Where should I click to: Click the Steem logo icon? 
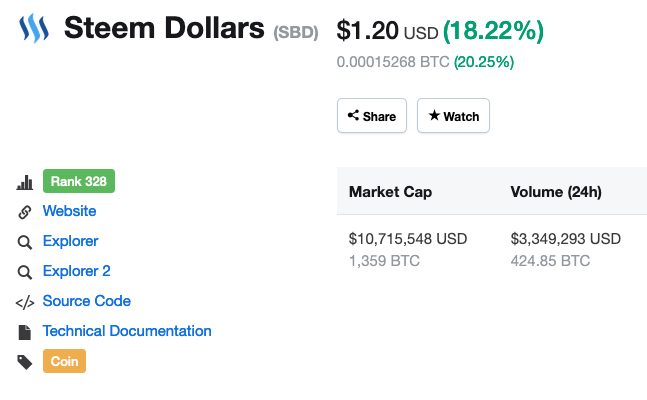(34, 29)
